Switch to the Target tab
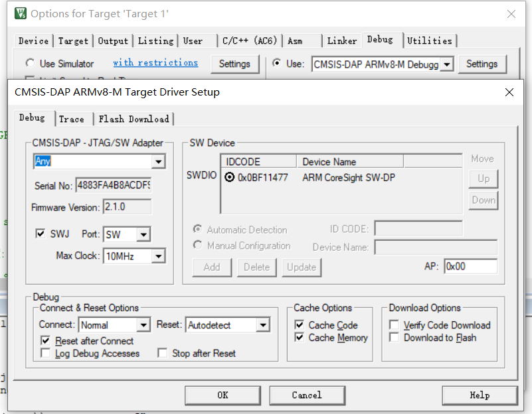532x414 pixels. coord(73,41)
